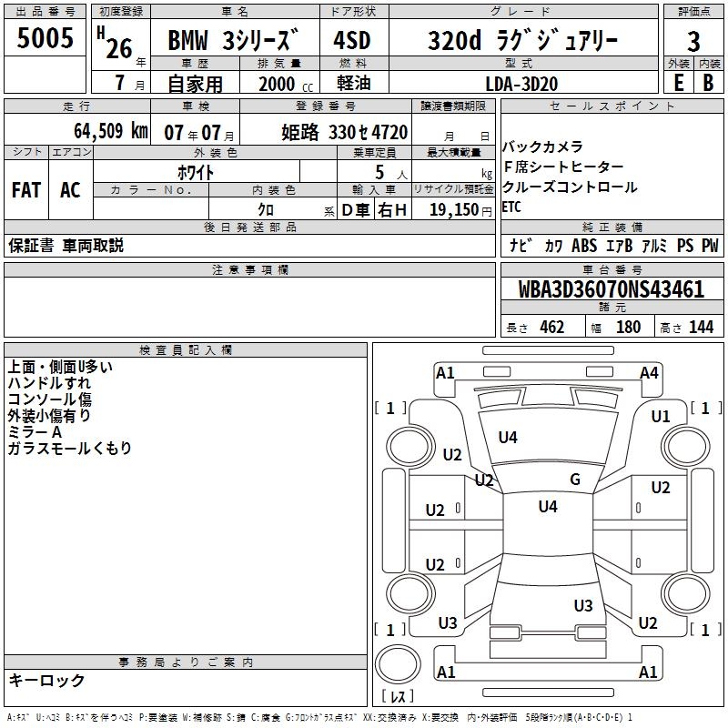Screen dimensions: 728x728
Task: Click U1 mark on front fender
Action: tap(661, 417)
